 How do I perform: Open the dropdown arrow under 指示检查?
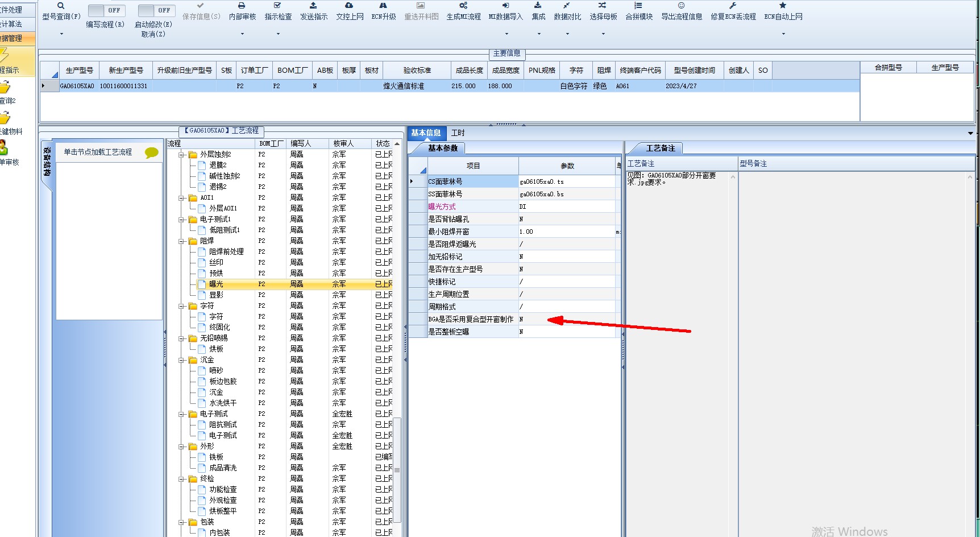coord(278,34)
